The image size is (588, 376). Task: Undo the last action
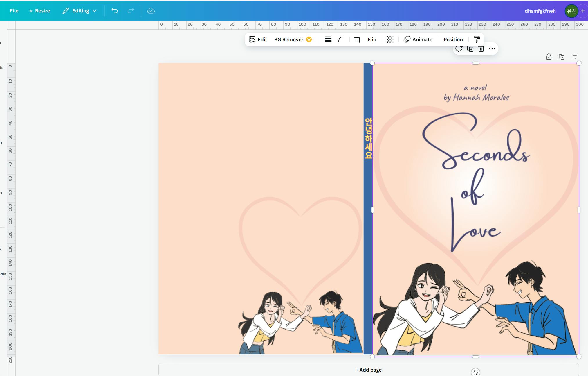[115, 11]
